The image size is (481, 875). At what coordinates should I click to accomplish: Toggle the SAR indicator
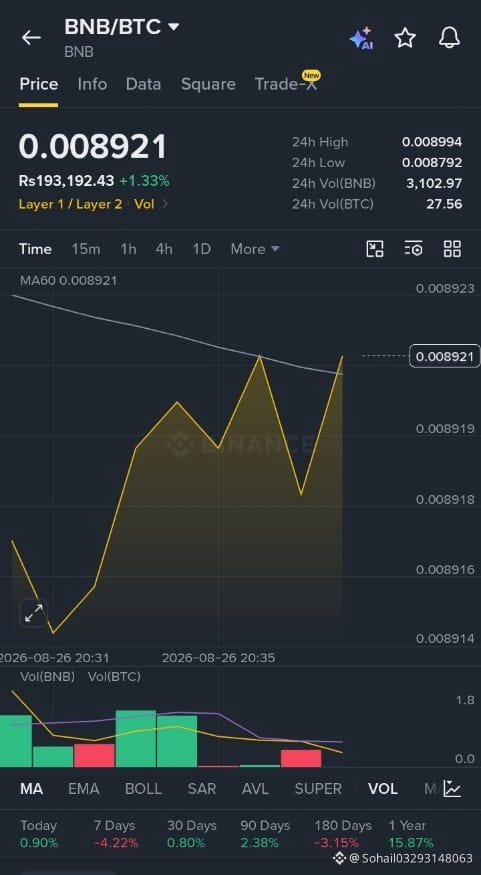pos(201,789)
